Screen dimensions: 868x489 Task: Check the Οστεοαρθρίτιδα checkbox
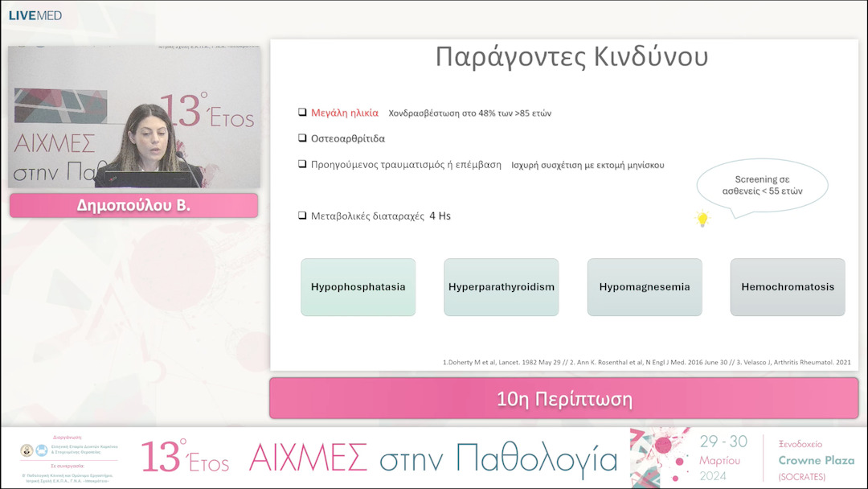pyautogui.click(x=302, y=138)
